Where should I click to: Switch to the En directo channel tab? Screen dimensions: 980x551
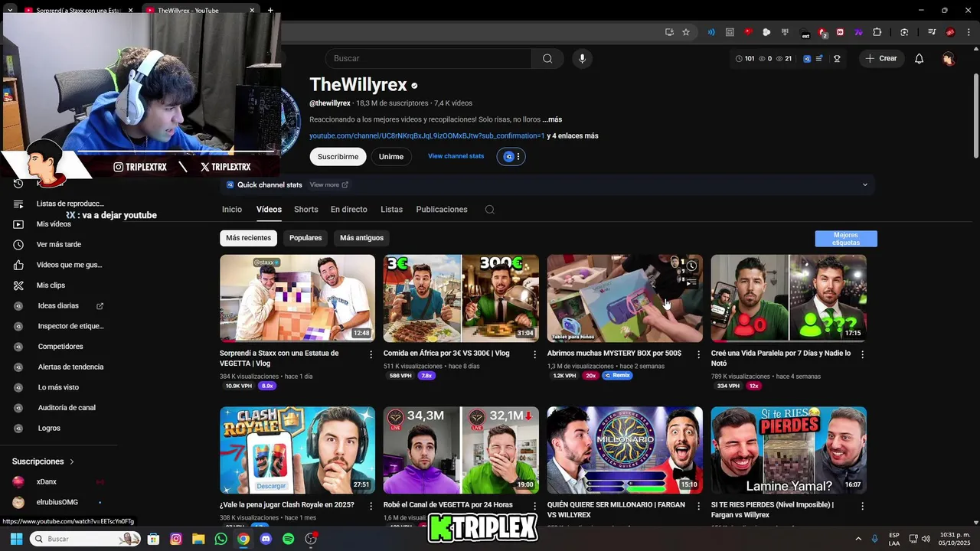point(348,210)
